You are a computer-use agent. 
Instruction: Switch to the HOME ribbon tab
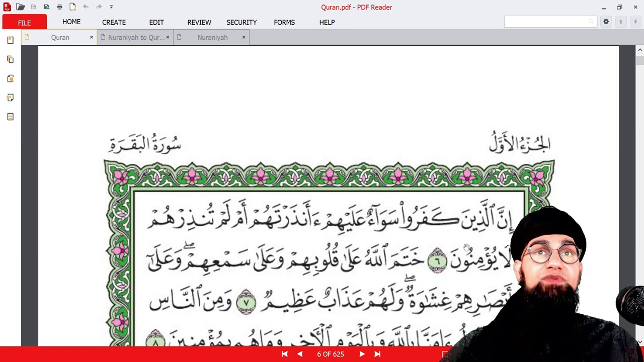point(71,22)
